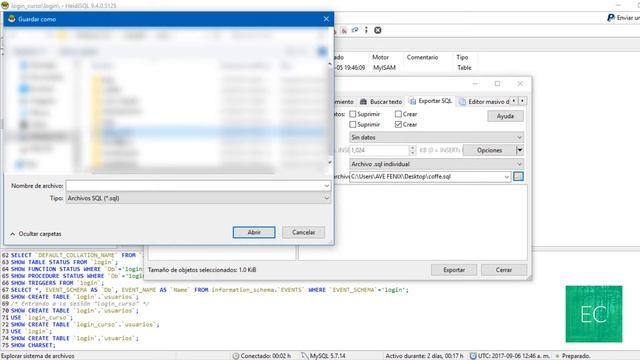Switch to the Buscar texto tab

(x=381, y=102)
